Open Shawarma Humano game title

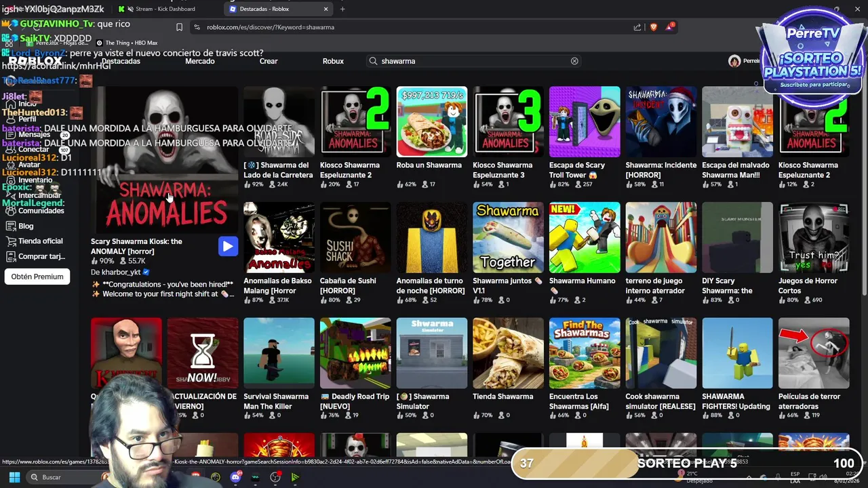(x=583, y=285)
